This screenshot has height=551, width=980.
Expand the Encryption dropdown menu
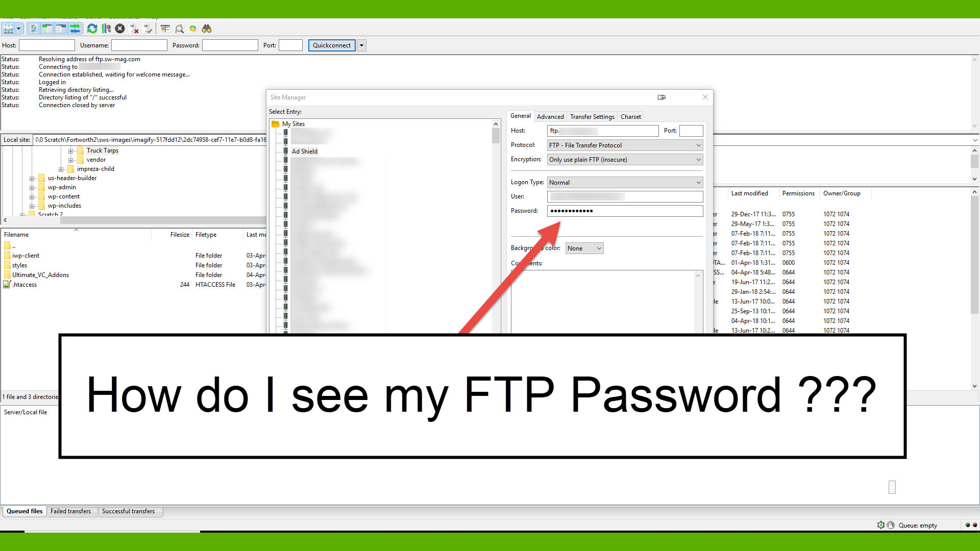pyautogui.click(x=698, y=160)
